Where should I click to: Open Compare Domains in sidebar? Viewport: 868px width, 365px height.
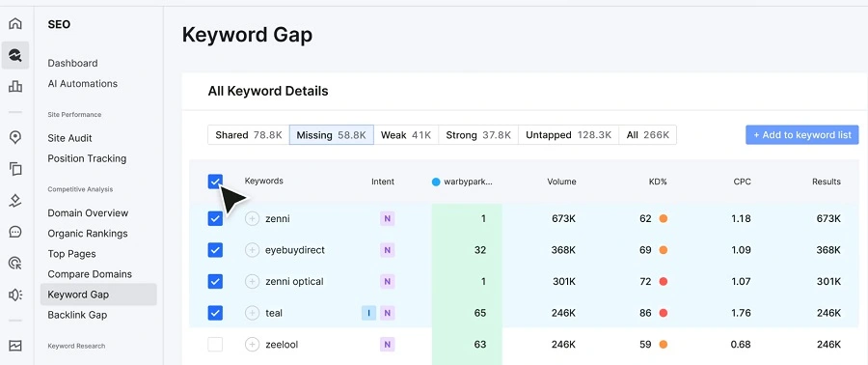90,274
